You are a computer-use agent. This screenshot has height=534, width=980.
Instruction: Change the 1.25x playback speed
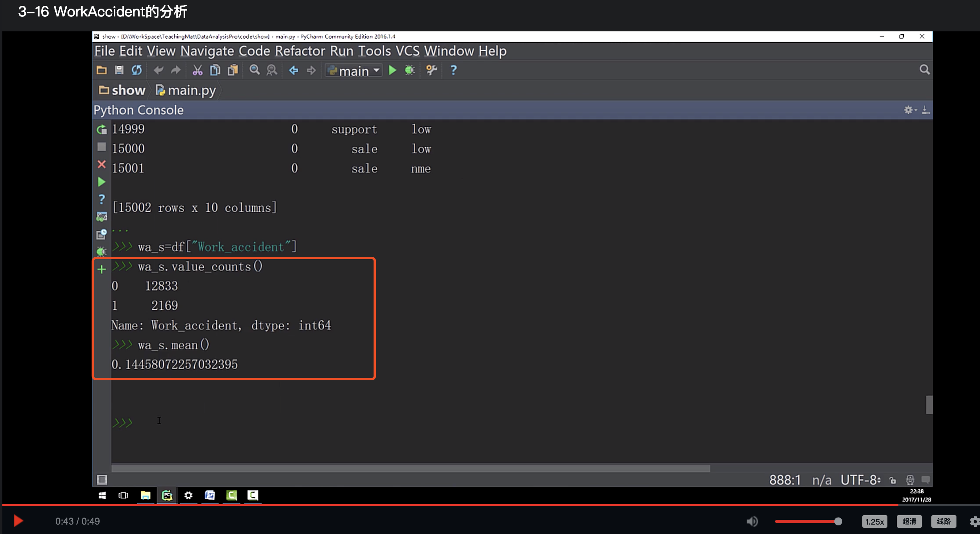874,521
